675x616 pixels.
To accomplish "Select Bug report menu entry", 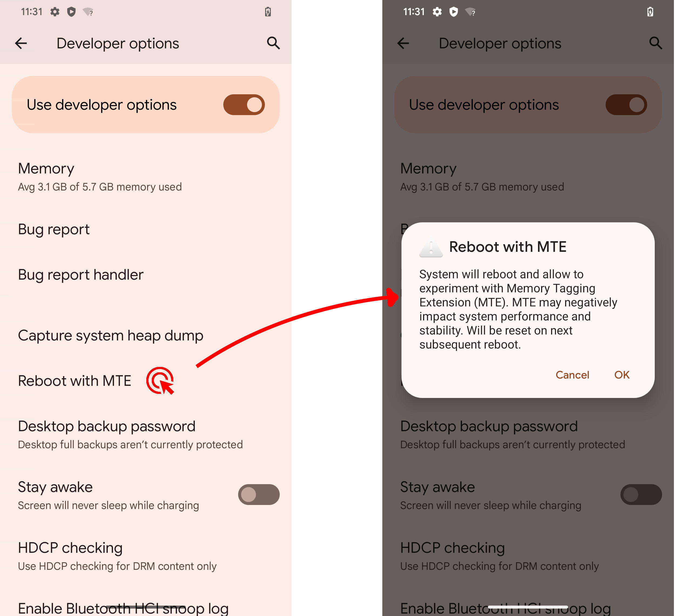I will (53, 228).
